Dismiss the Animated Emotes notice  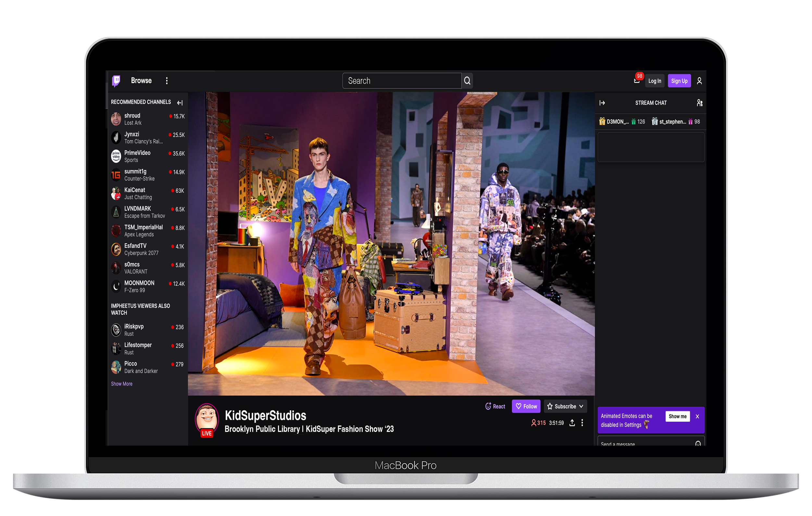pos(697,416)
